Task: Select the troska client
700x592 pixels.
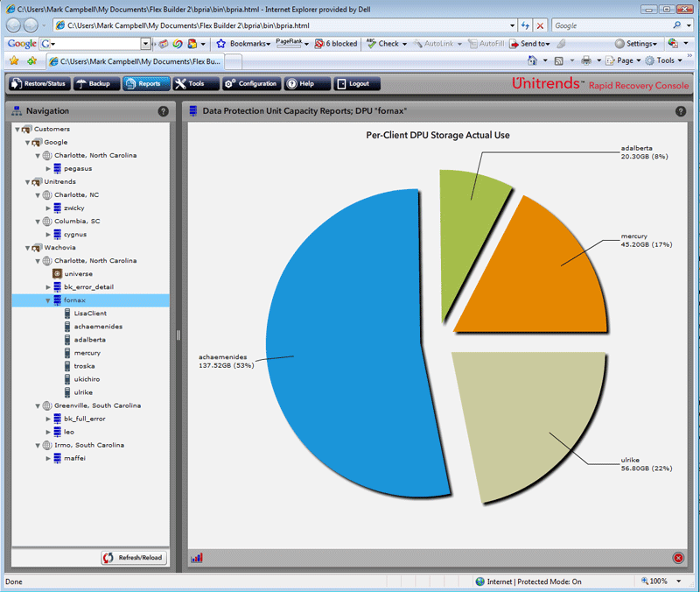Action: pyautogui.click(x=84, y=366)
